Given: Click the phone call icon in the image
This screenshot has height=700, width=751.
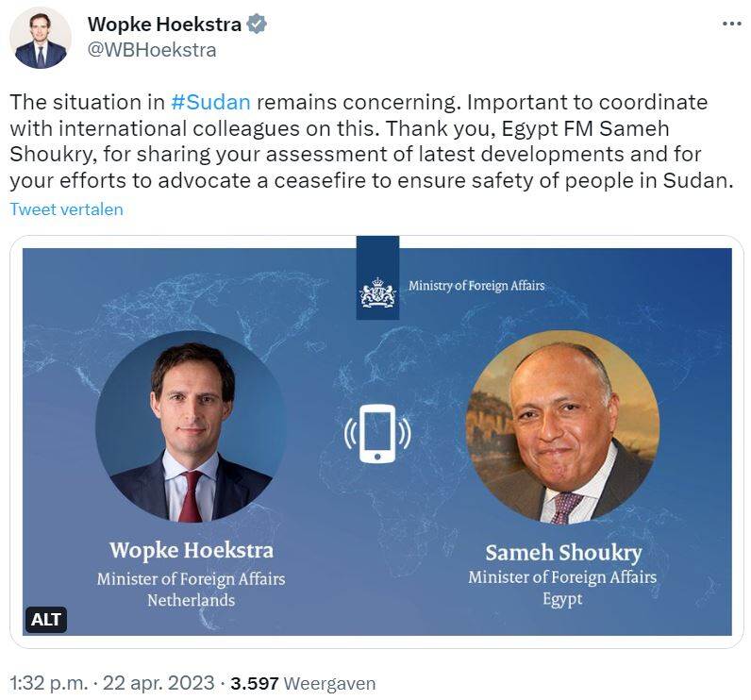Looking at the screenshot, I should [377, 433].
